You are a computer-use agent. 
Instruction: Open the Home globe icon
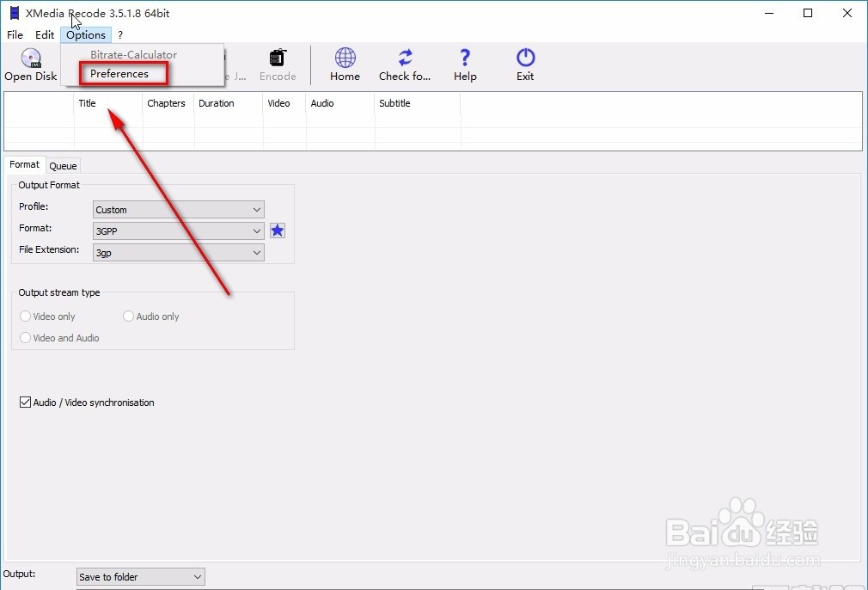[x=345, y=58]
